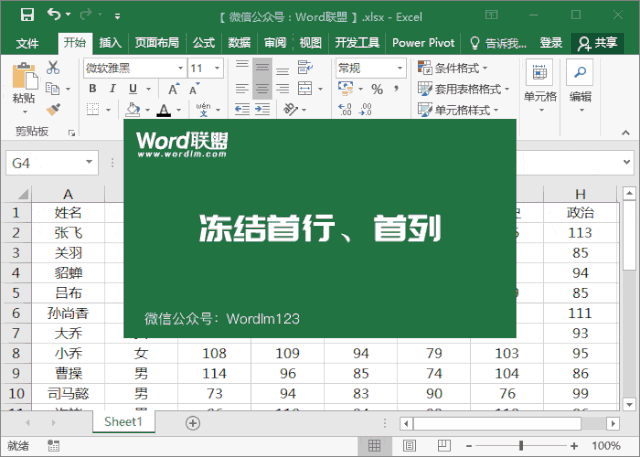
Task: Open the font color dropdown arrow
Action: pos(179,110)
